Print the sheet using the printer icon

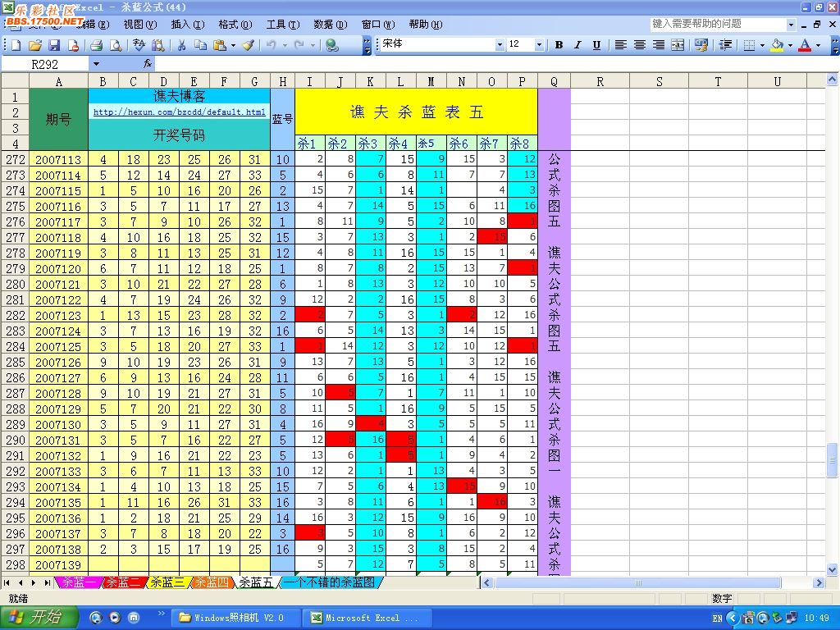coord(97,46)
